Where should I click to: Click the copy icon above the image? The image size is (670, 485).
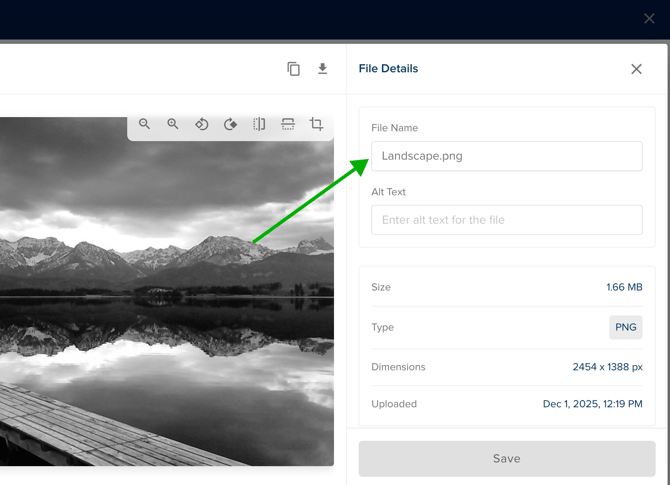[294, 69]
